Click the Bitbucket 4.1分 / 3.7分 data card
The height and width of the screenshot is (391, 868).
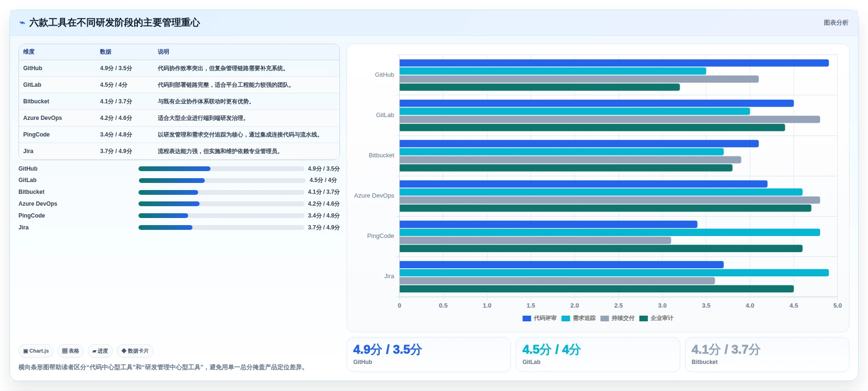(767, 355)
